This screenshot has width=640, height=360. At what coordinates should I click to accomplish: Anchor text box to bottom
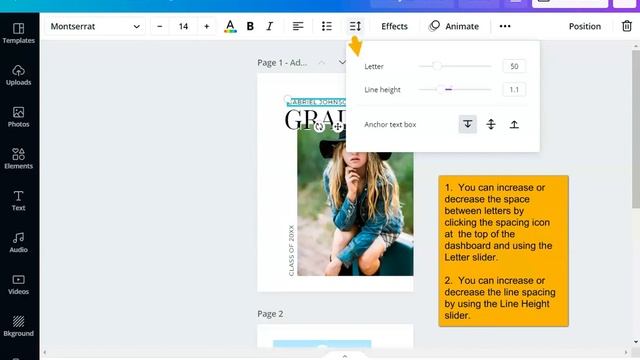click(x=514, y=124)
